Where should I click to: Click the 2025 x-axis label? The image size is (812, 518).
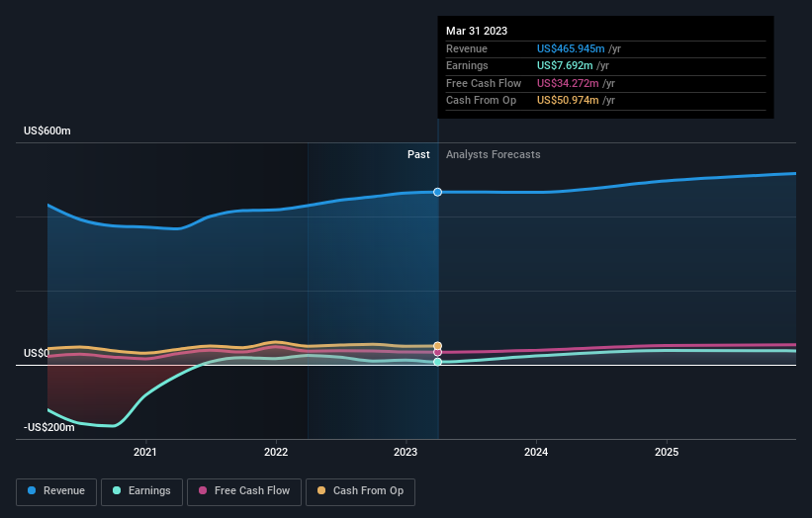[667, 452]
